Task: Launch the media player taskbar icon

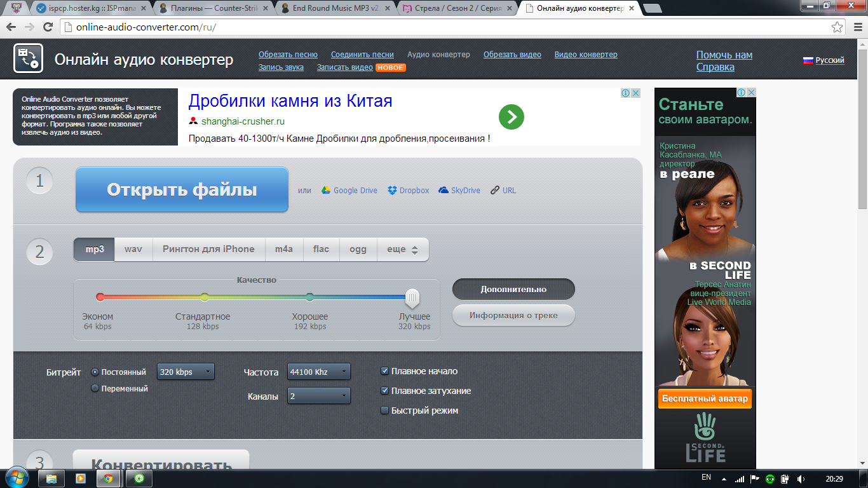Action: [81, 478]
